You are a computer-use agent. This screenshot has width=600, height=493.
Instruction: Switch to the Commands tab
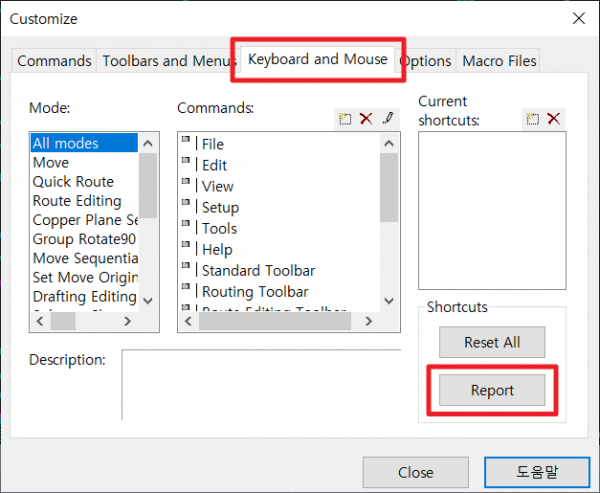point(54,61)
